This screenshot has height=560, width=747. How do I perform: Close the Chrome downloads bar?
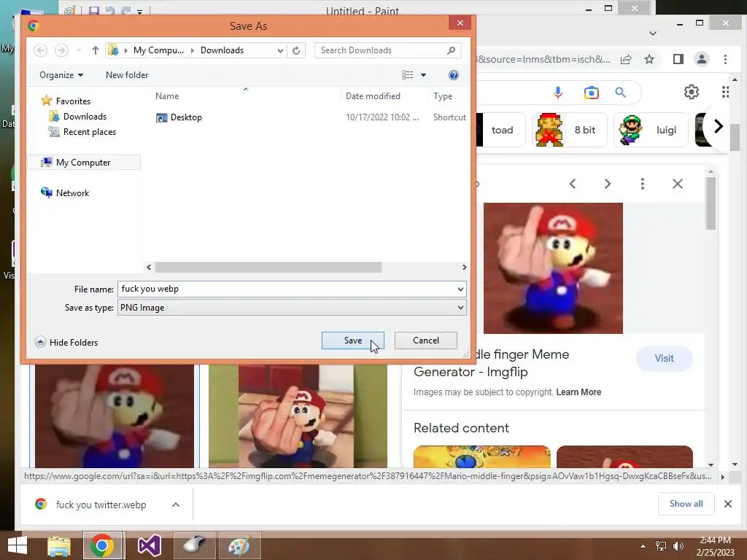[728, 504]
